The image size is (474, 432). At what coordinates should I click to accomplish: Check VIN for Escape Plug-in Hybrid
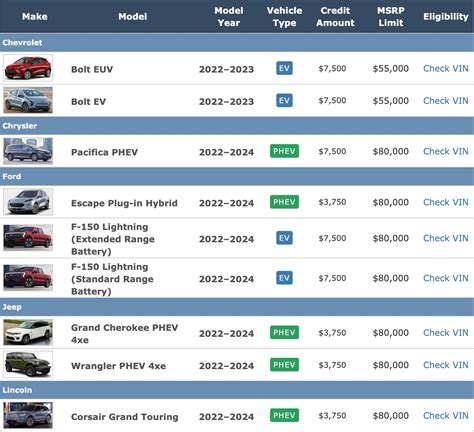point(446,202)
